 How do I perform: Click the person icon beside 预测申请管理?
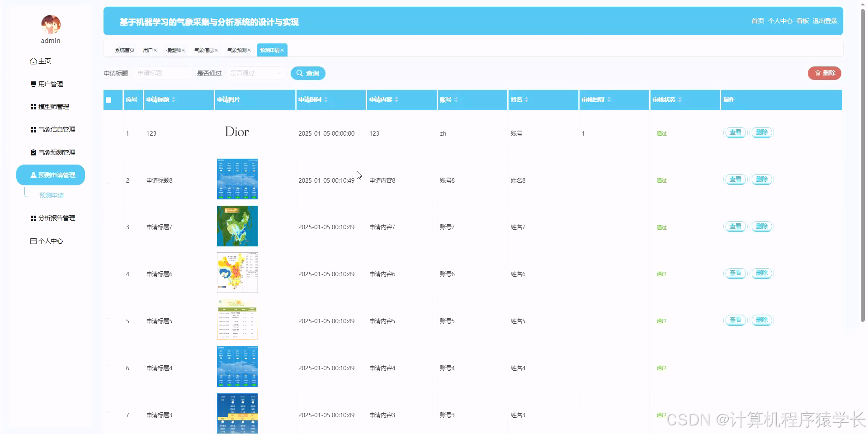click(33, 175)
